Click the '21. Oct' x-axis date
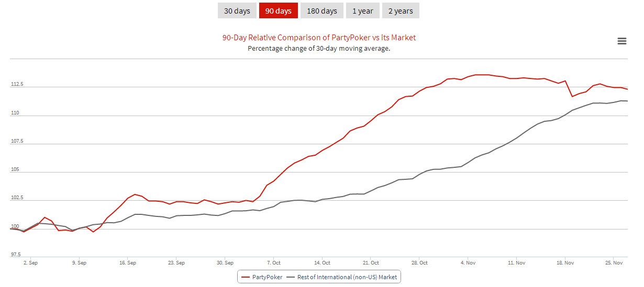The height and width of the screenshot is (287, 644). pos(371,263)
